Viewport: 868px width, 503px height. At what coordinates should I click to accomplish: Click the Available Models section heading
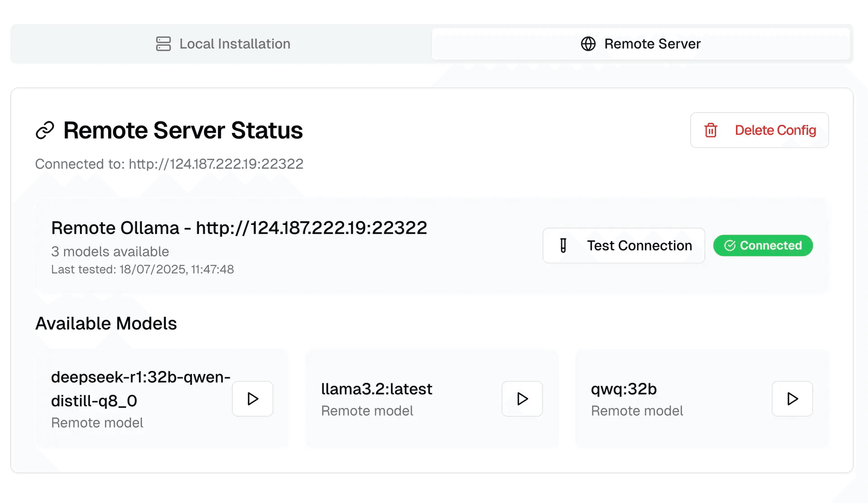coord(106,323)
